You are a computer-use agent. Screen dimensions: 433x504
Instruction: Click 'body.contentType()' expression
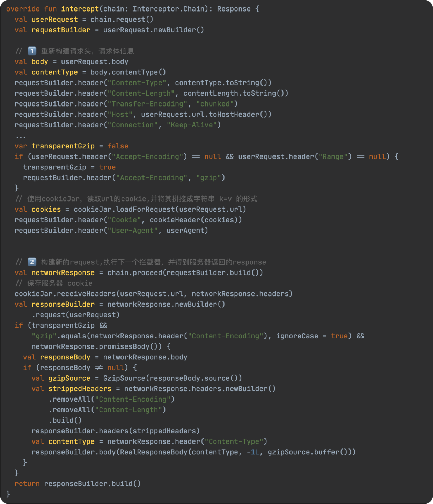coord(128,72)
